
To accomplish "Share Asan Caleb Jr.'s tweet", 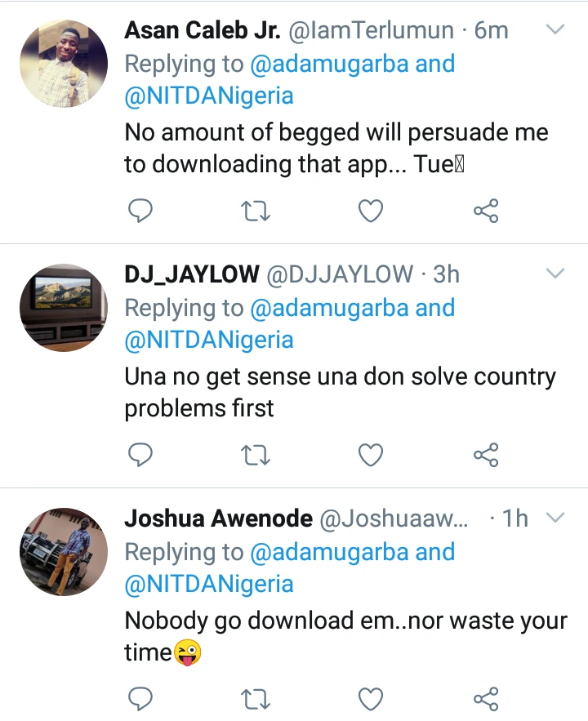I will pyautogui.click(x=486, y=211).
